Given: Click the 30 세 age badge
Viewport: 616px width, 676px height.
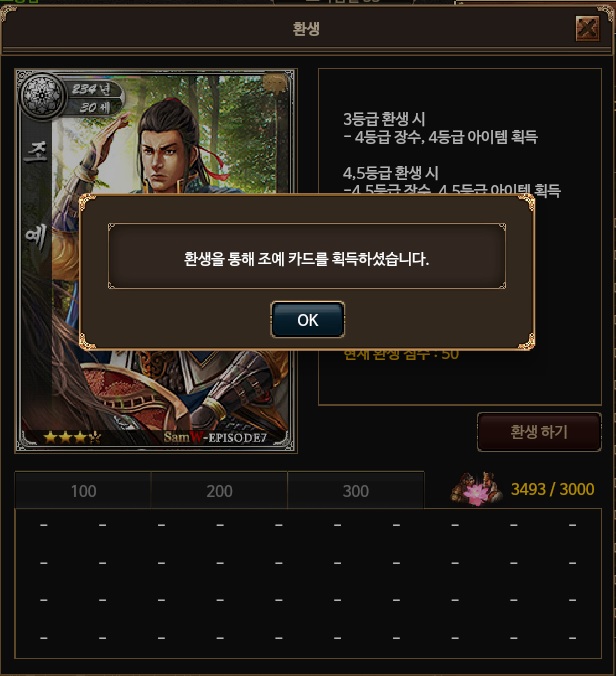Looking at the screenshot, I should coord(95,107).
